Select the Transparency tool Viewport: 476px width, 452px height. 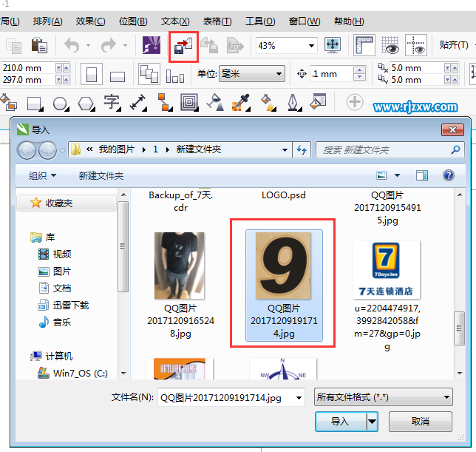215,102
